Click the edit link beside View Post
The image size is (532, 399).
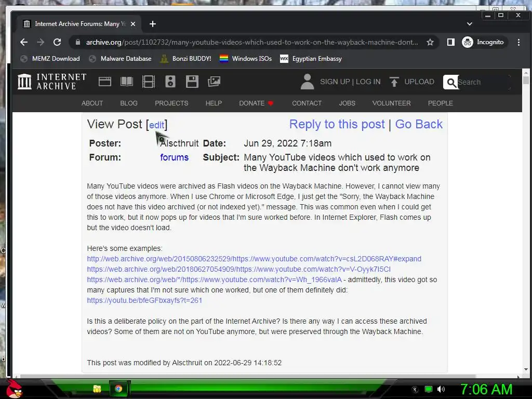click(157, 125)
